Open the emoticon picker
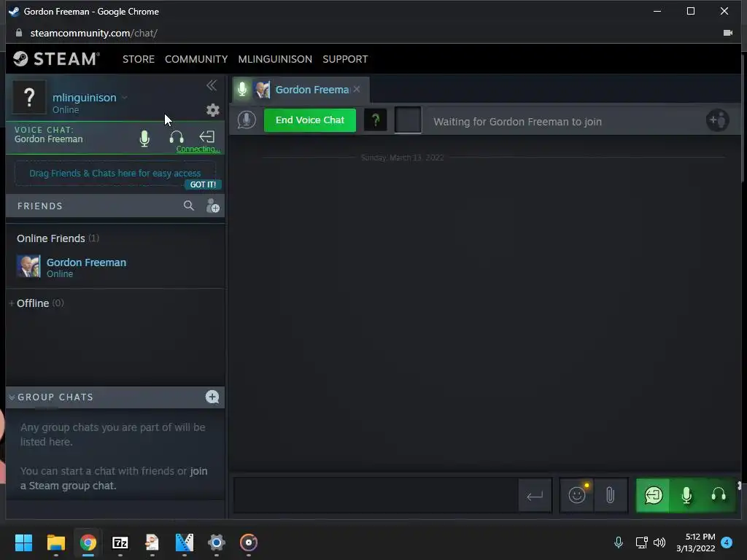The height and width of the screenshot is (560, 747). 577,495
